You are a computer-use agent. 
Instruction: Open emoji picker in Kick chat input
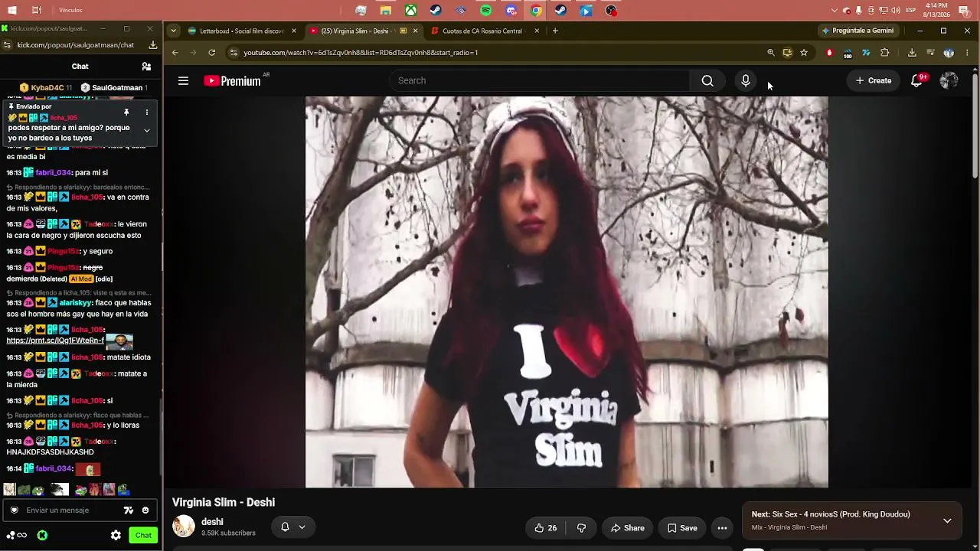[x=145, y=510]
